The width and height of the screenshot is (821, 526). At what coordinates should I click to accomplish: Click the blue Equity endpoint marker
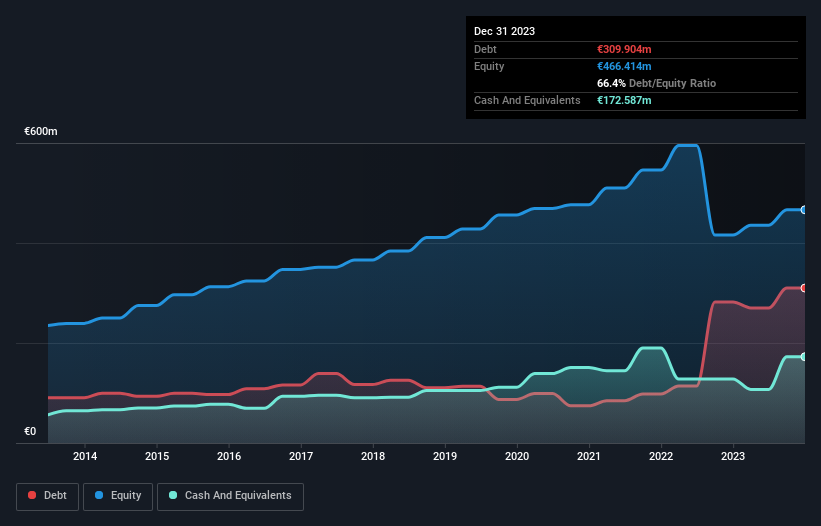[x=804, y=210]
